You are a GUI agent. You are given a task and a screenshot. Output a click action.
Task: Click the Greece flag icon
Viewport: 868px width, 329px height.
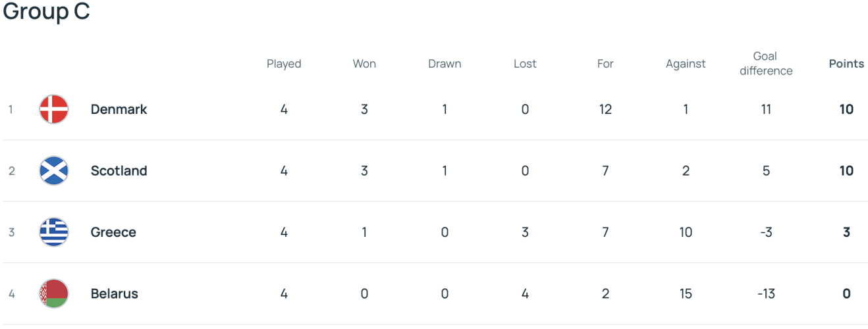coord(54,232)
